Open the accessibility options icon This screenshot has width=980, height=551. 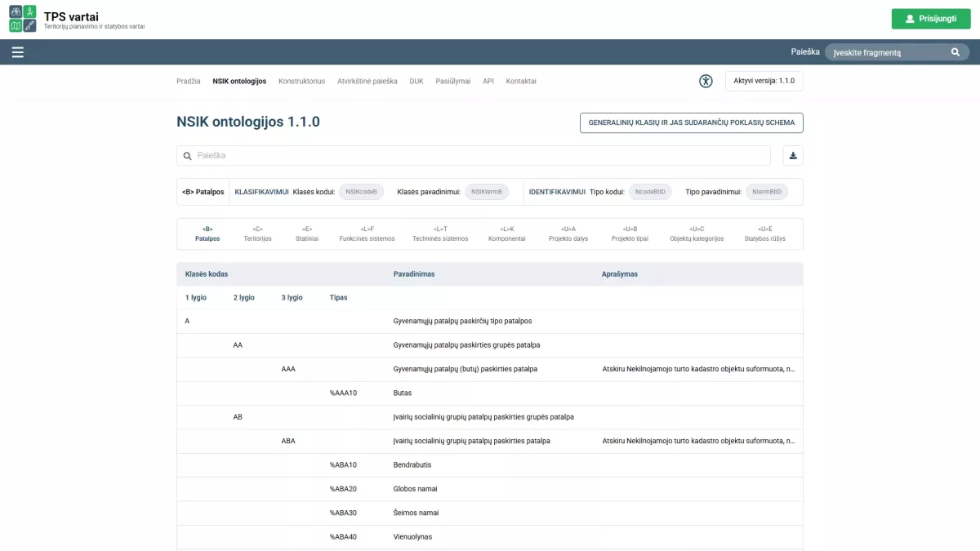pyautogui.click(x=706, y=81)
